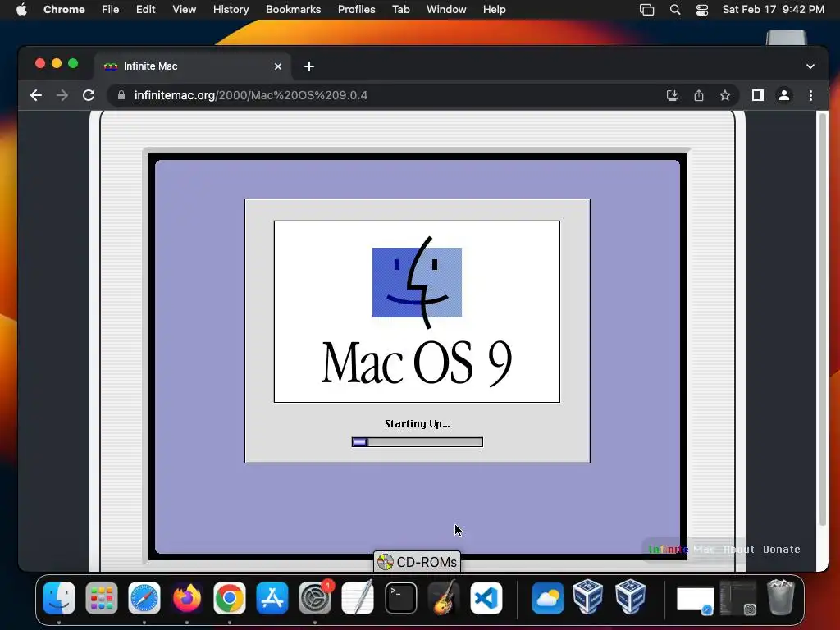Image resolution: width=840 pixels, height=630 pixels.
Task: Click Chrome's forward navigation arrow
Action: 62,95
